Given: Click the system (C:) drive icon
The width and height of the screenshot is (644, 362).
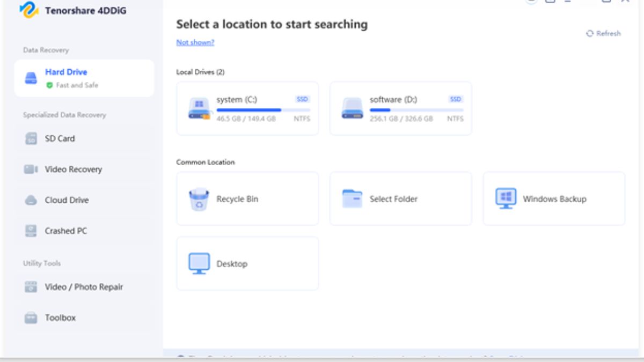Looking at the screenshot, I should (x=199, y=108).
